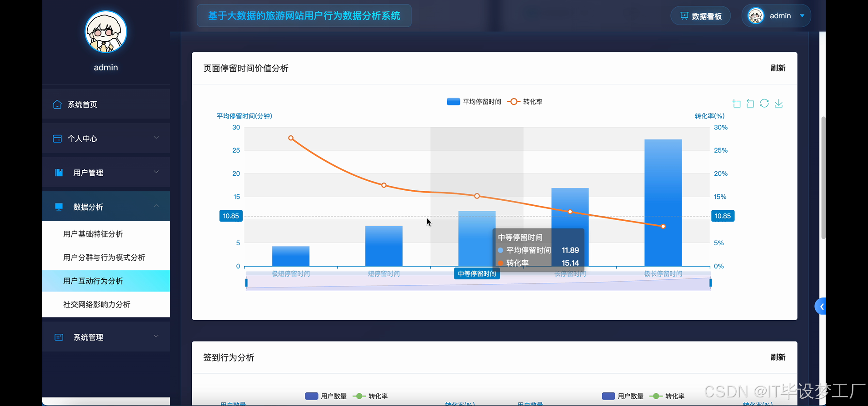Select 用户分群与行为模式分析 submenu item
This screenshot has height=406, width=868.
click(106, 257)
